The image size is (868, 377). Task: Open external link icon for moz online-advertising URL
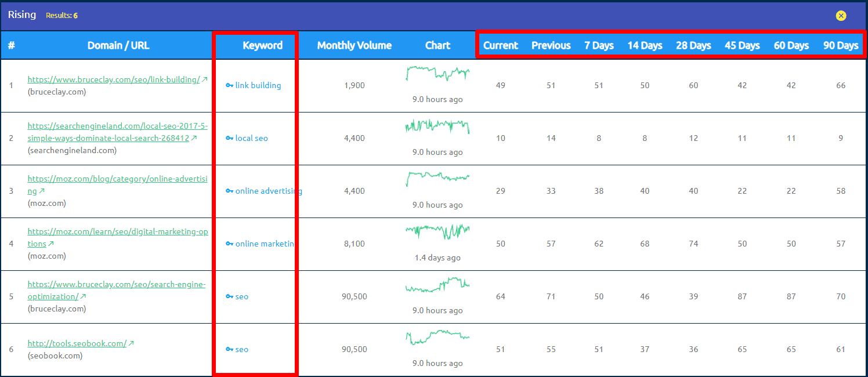tap(42, 191)
